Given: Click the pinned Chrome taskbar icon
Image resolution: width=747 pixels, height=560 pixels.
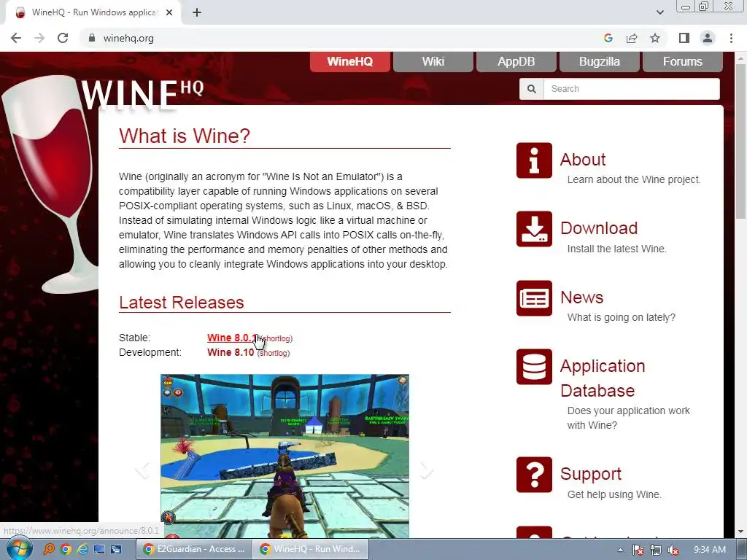Looking at the screenshot, I should (x=66, y=549).
